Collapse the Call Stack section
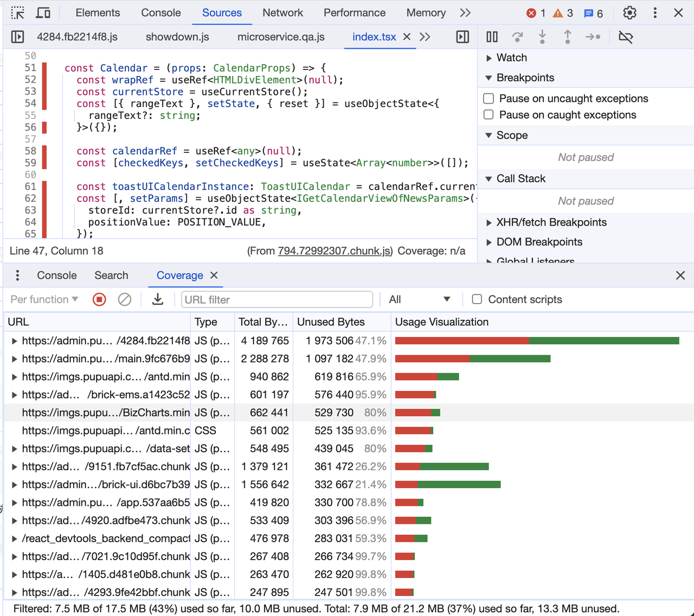The width and height of the screenshot is (694, 616). point(489,179)
